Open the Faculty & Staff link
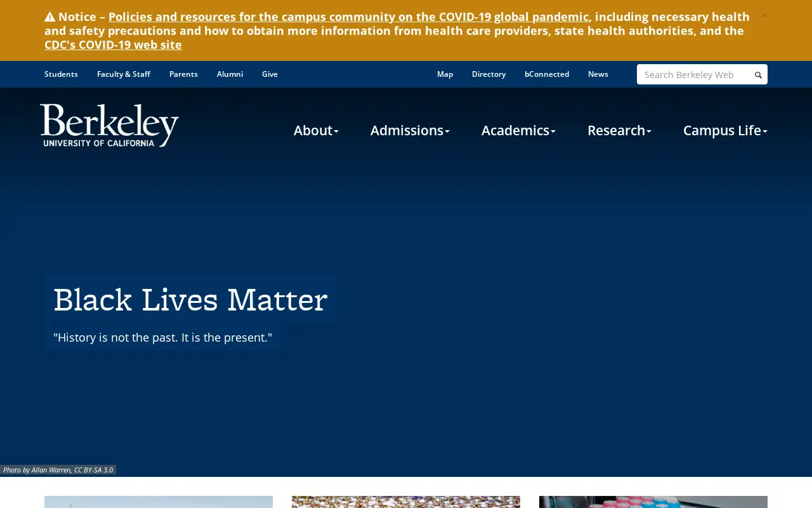 [124, 74]
